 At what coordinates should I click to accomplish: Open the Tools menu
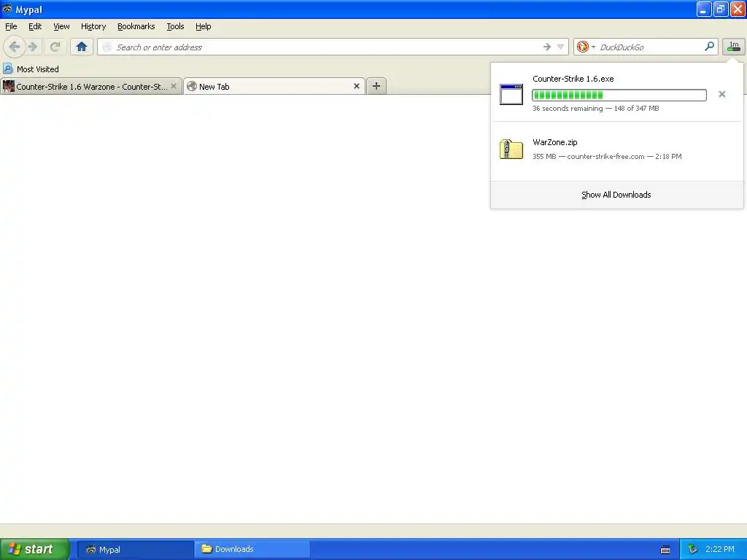point(175,26)
